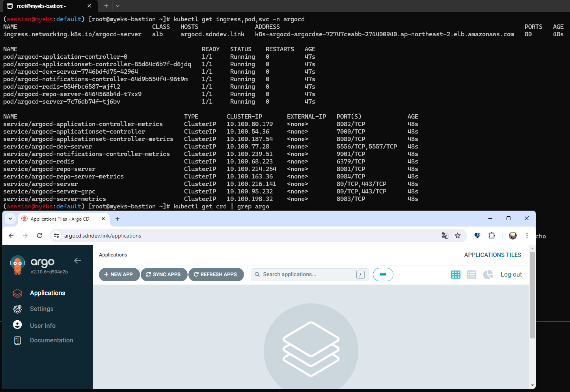Open Chrome extensions puzzle icon
This screenshot has width=570, height=392.
click(492, 236)
